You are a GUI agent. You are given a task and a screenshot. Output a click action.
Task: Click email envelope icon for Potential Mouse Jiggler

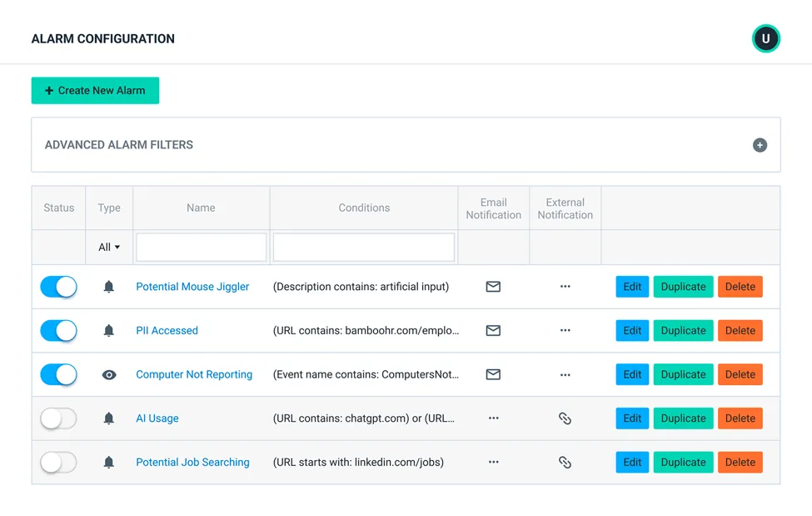click(493, 286)
